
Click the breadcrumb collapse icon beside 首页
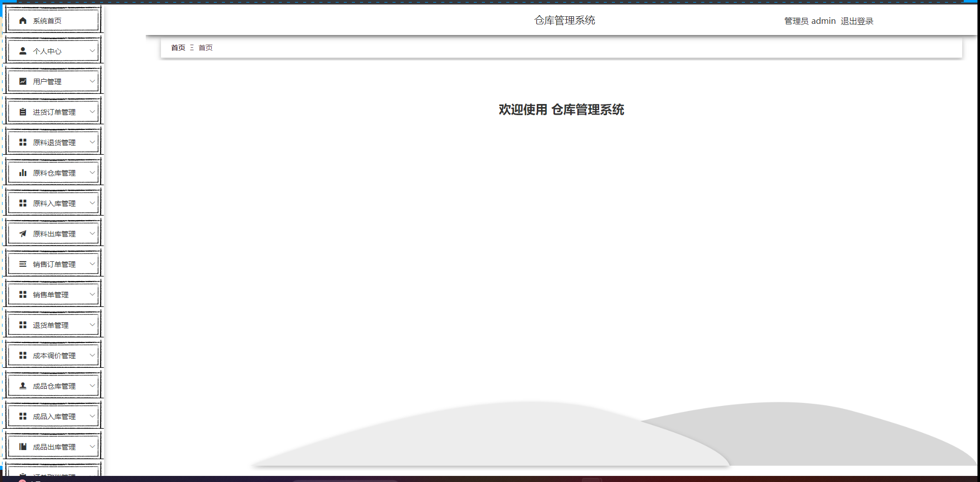(191, 47)
